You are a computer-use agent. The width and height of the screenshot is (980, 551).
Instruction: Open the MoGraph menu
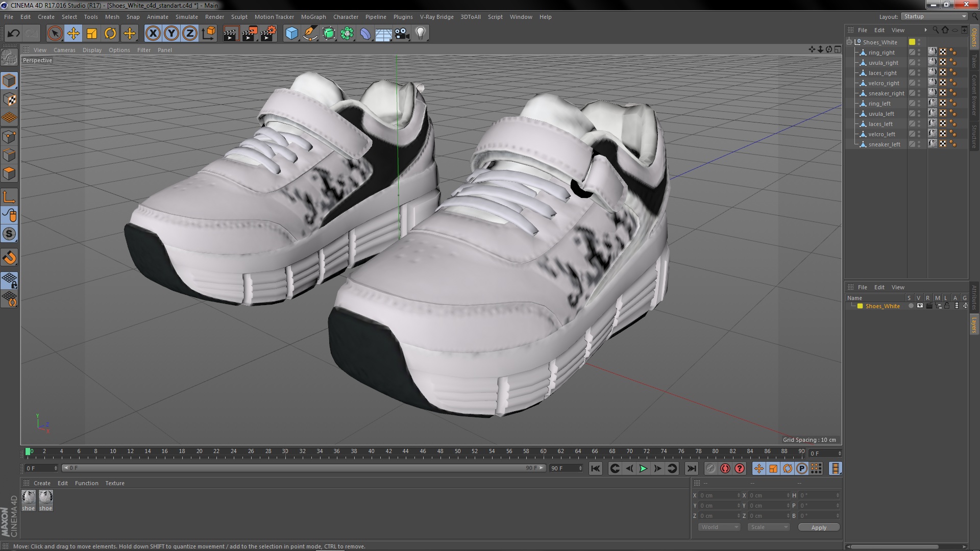point(313,17)
